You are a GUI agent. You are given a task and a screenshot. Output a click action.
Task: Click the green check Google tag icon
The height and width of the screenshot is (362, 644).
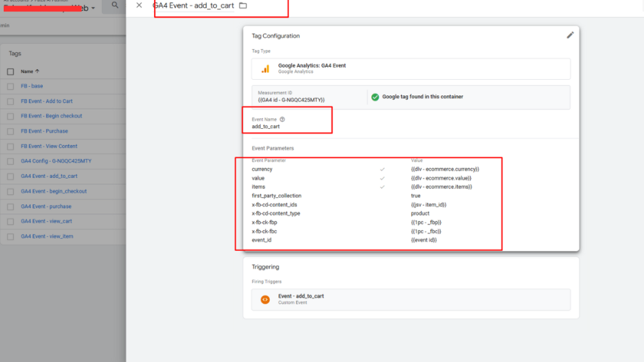[375, 97]
